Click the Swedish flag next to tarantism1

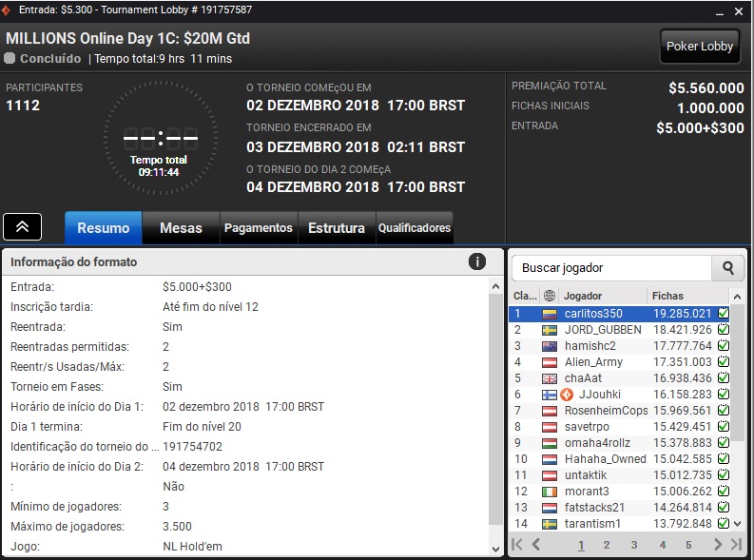[550, 524]
